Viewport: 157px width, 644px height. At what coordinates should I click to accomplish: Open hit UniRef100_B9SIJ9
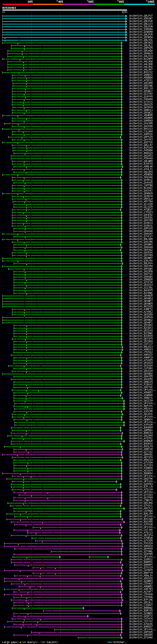[x=141, y=89]
